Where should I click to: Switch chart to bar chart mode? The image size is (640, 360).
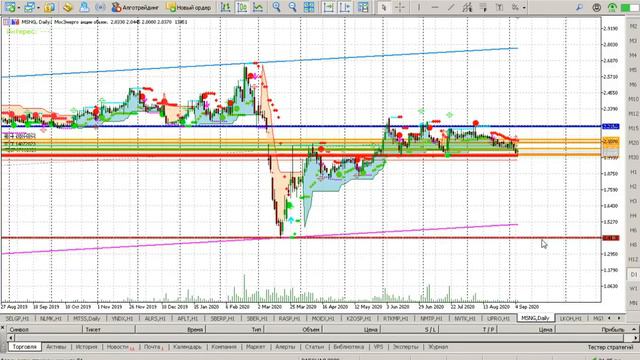tap(225, 7)
